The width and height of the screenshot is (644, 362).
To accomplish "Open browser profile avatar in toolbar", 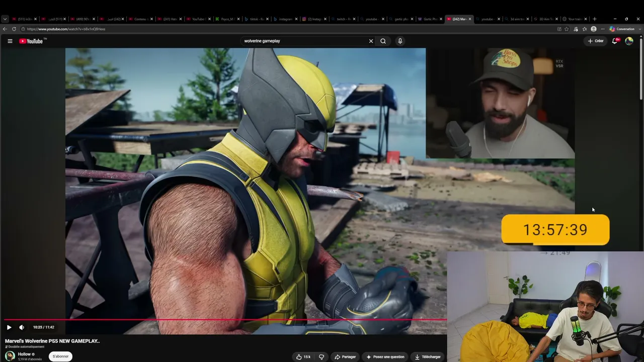I will click(594, 29).
